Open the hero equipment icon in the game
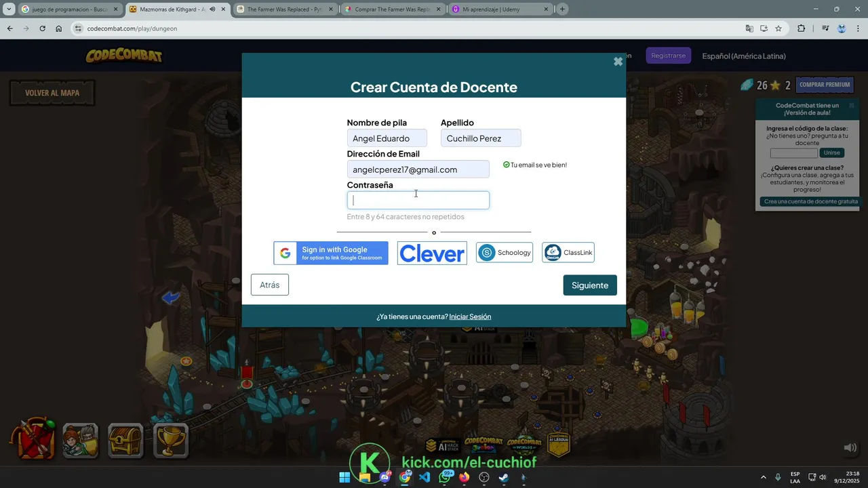Viewport: 868px width, 488px height. coord(34,439)
